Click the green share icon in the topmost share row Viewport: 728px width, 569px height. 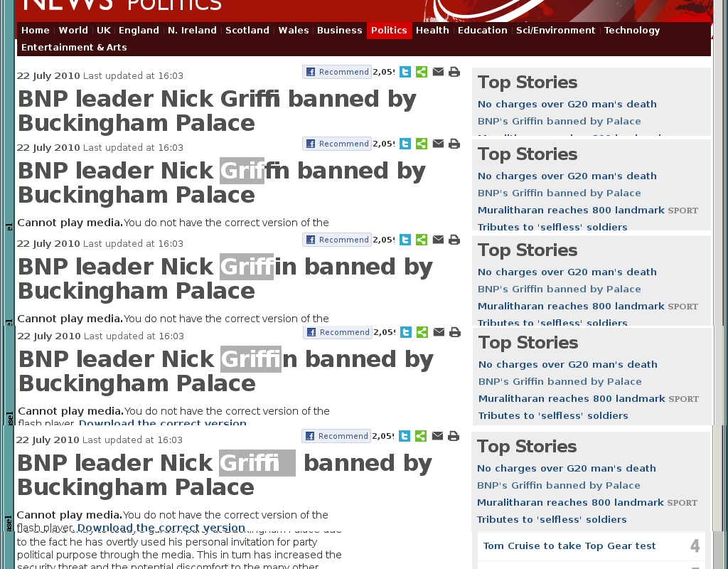[421, 72]
